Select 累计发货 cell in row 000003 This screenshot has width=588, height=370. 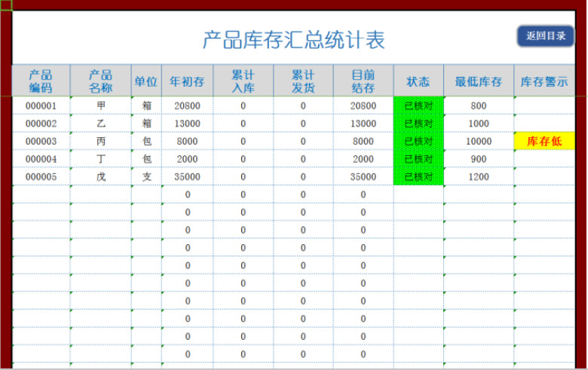pos(303,142)
